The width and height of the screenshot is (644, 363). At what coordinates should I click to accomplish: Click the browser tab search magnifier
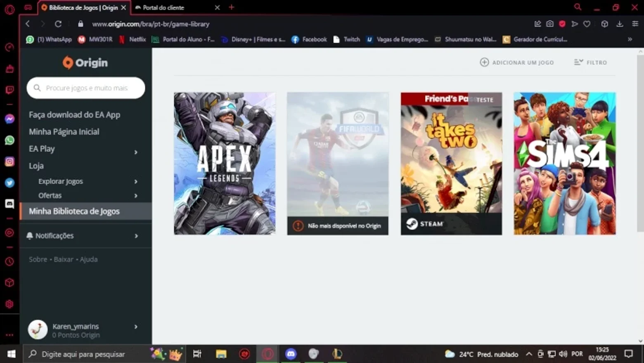pyautogui.click(x=578, y=7)
